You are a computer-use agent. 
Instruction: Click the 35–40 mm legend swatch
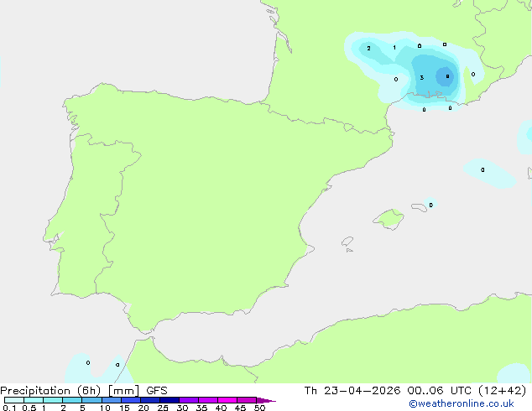(208, 400)
